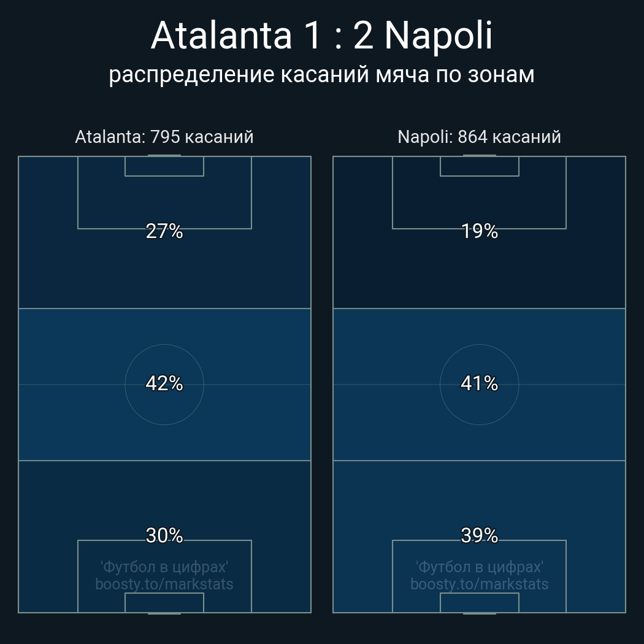The width and height of the screenshot is (644, 644).
Task: Select the bottom six-yard box on Napoli pitch
Action: point(479,603)
